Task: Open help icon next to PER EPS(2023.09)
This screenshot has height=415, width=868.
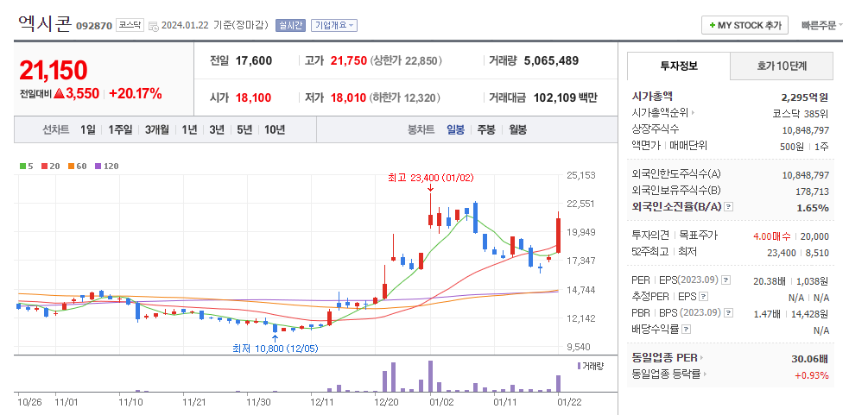Action: click(727, 280)
